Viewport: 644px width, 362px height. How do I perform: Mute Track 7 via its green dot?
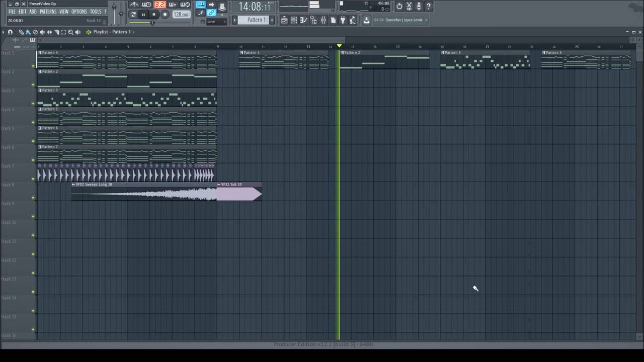[34, 179]
